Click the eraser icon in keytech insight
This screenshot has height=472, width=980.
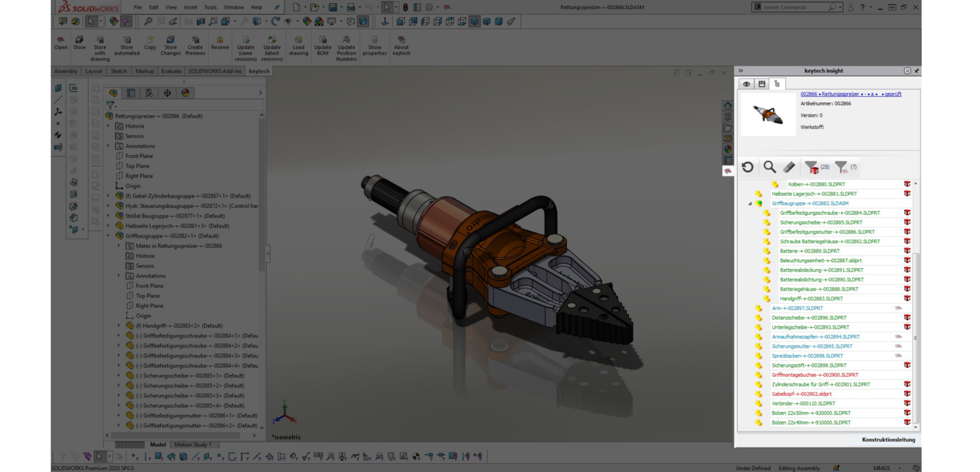point(789,167)
